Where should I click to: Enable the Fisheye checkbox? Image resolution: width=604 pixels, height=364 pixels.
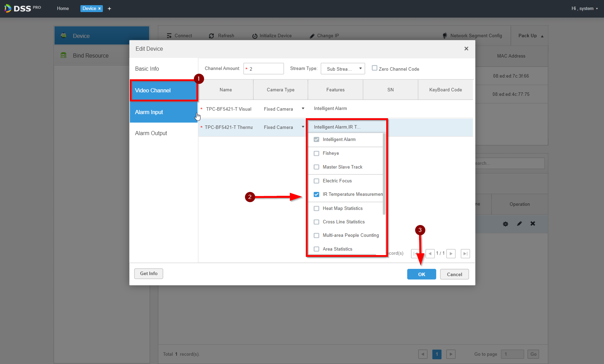coord(316,153)
